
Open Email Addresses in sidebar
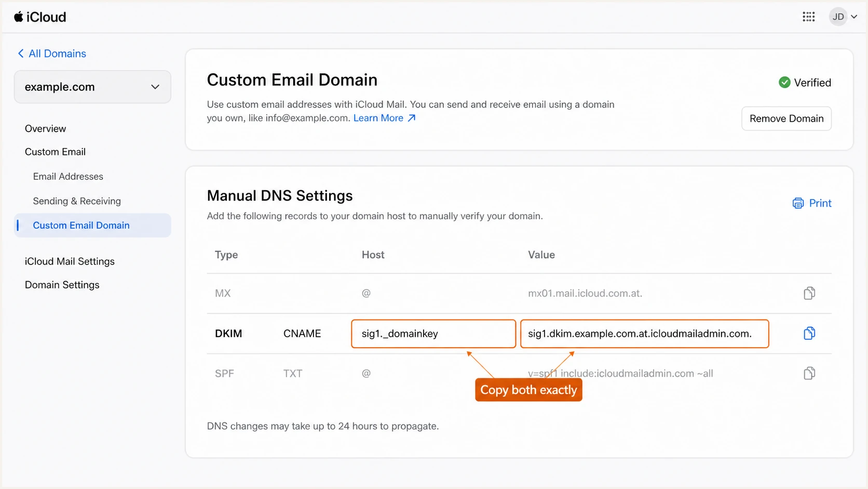(68, 177)
